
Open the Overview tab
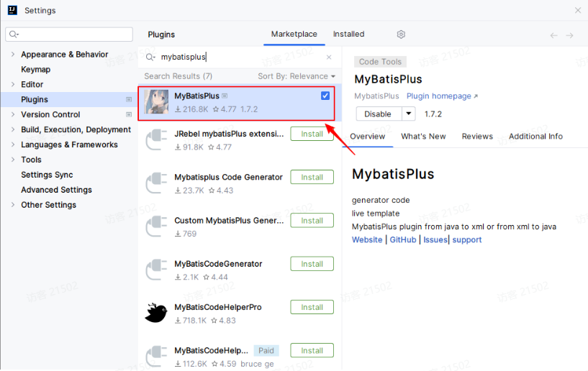click(x=368, y=137)
